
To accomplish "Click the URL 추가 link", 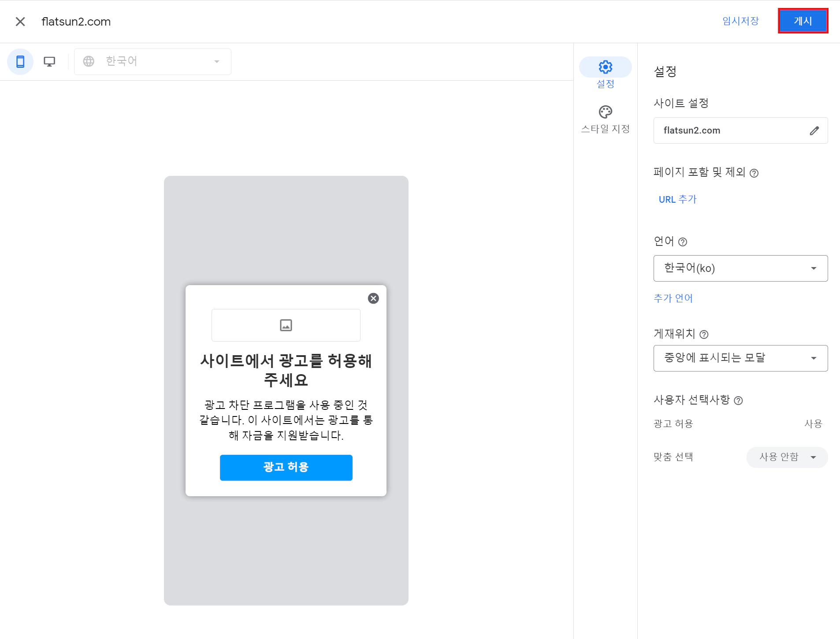I will pyautogui.click(x=677, y=199).
